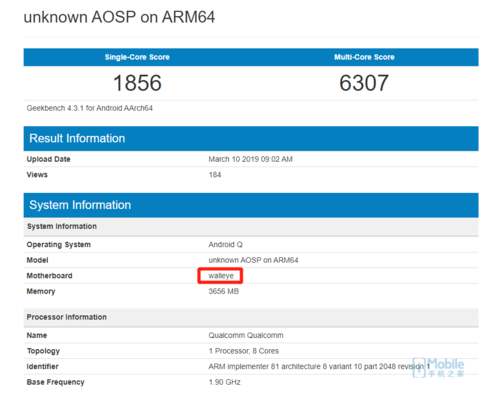Click the Base Frequency value 1.90 GHz

click(x=225, y=382)
